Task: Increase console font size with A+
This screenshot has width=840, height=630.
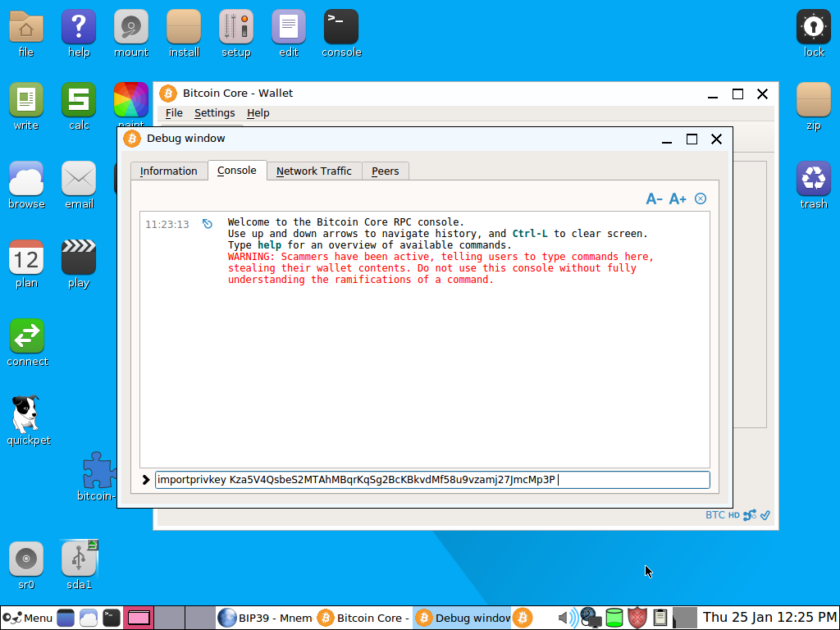Action: [x=678, y=199]
